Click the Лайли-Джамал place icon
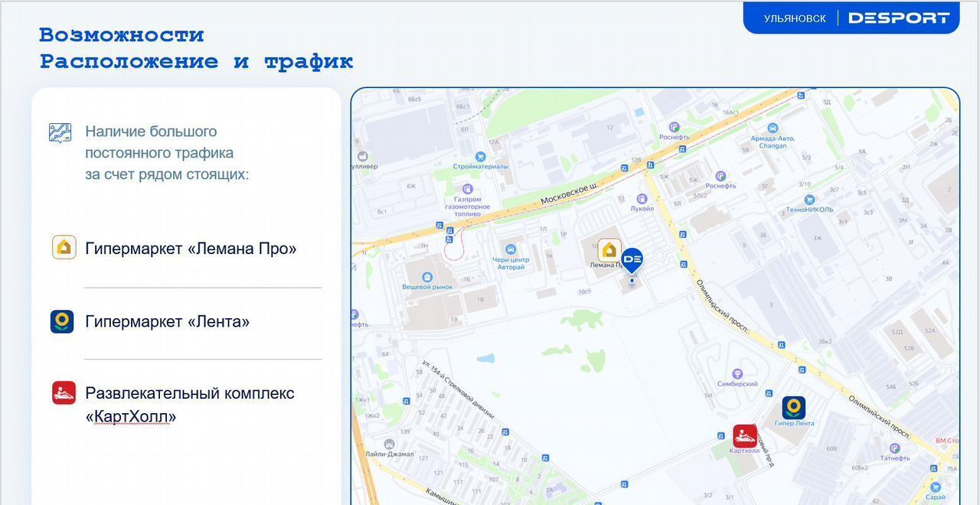This screenshot has width=980, height=505. click(x=389, y=444)
